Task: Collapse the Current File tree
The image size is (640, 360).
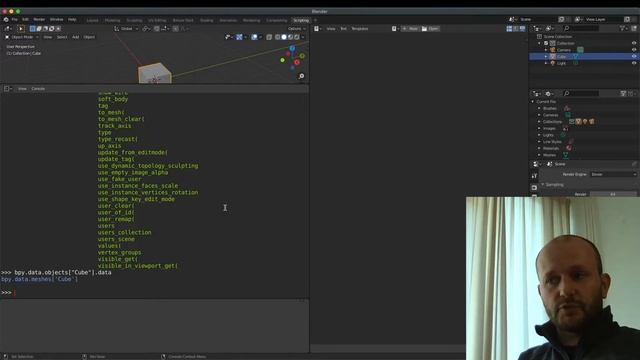Action: [x=533, y=102]
